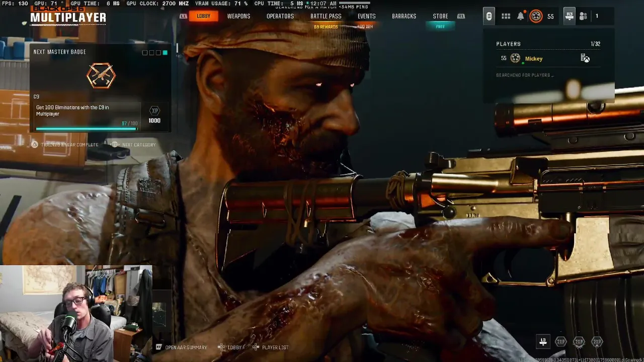Click the Free label under Store
The image size is (644, 362).
(x=440, y=27)
